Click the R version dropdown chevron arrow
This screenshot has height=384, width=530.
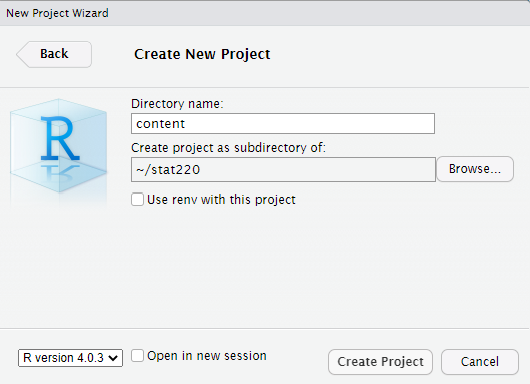click(113, 358)
